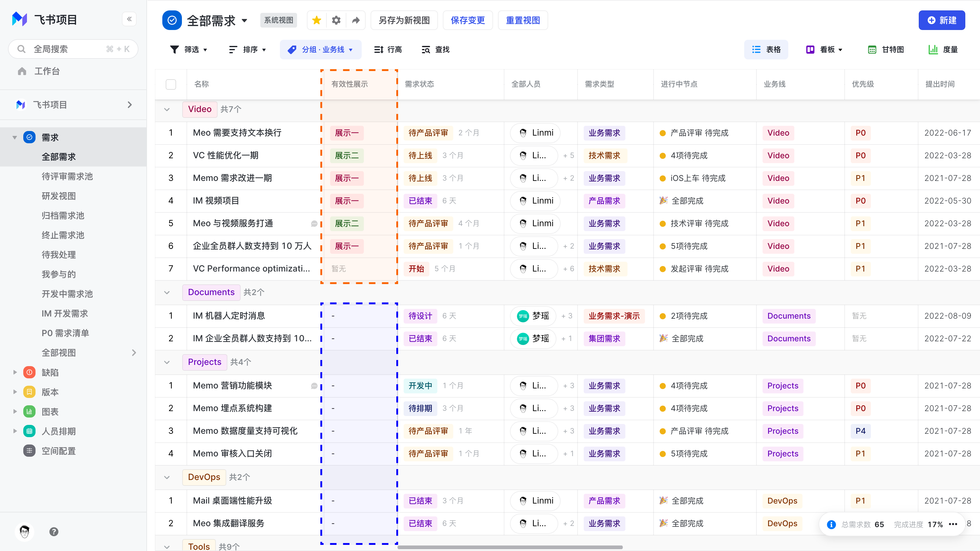Click the 人员排期 teal icon

[x=29, y=431]
